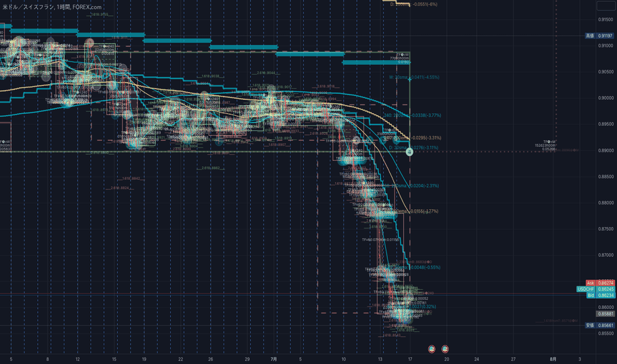Screen dimensions: 617x364
Task: Click the 安値 price label 0.85661
Action: click(599, 326)
